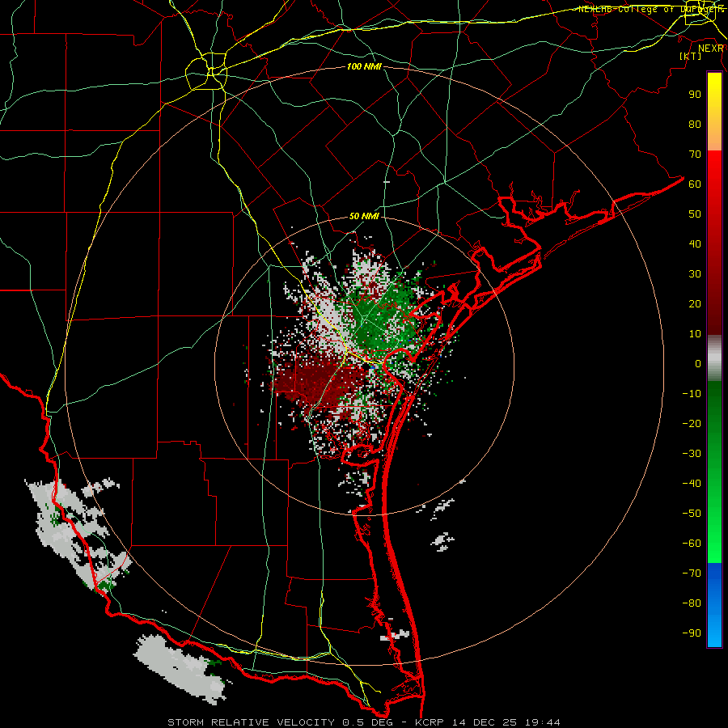Click the "60" velocity scale label
The width and height of the screenshot is (728, 728).
click(695, 184)
